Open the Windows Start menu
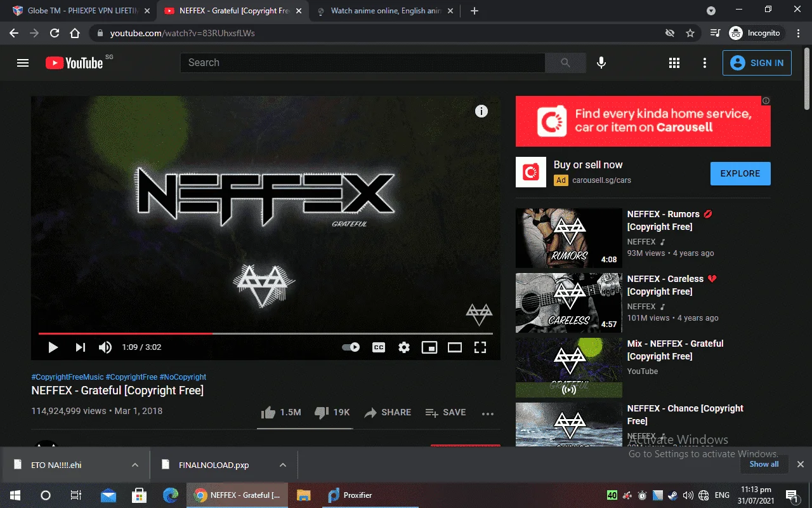The width and height of the screenshot is (812, 508). (15, 495)
